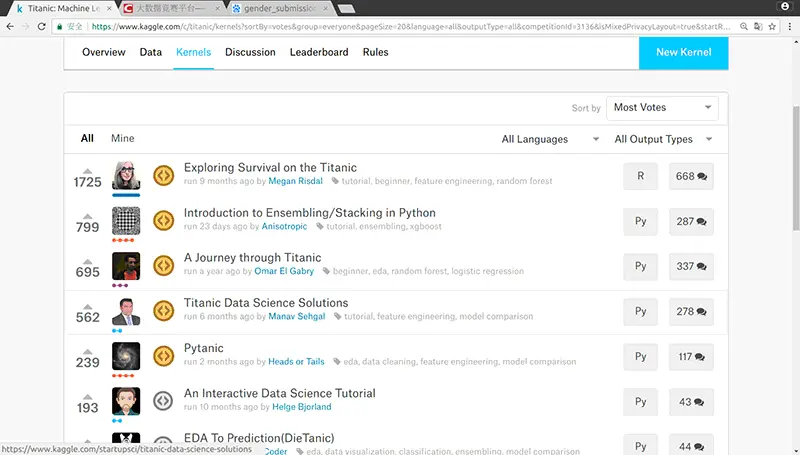
Task: Click notebook icon for Titanic Data Science Solutions
Action: [x=164, y=311]
